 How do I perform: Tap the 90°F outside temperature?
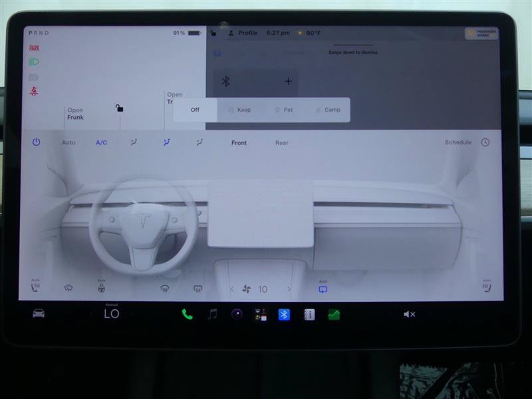pyautogui.click(x=310, y=33)
